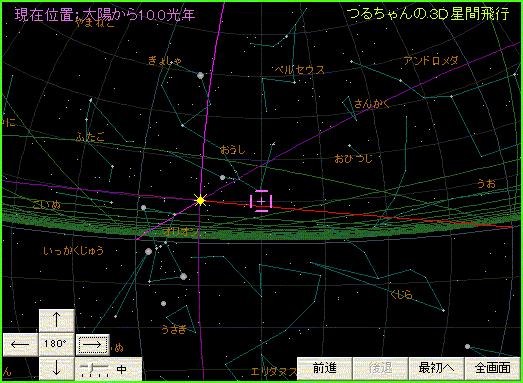Switch to full screen with 全画面
Image resolution: width=523 pixels, height=383 pixels.
[x=493, y=368]
